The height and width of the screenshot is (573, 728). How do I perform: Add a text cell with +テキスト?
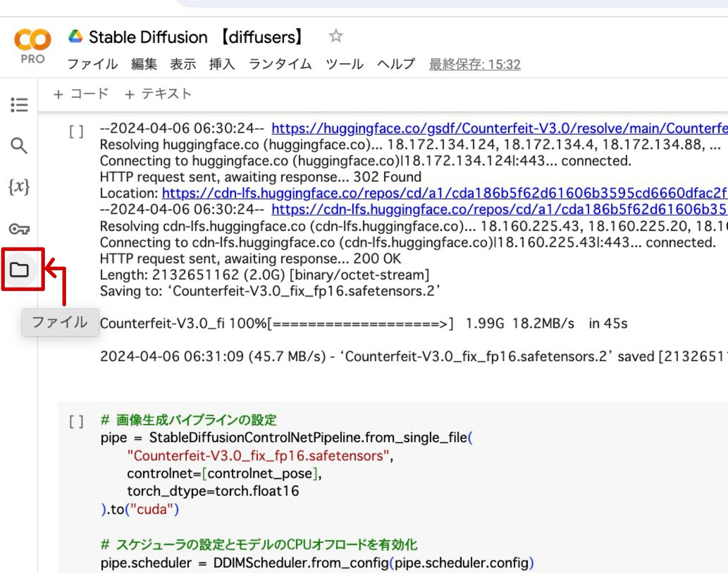click(158, 93)
